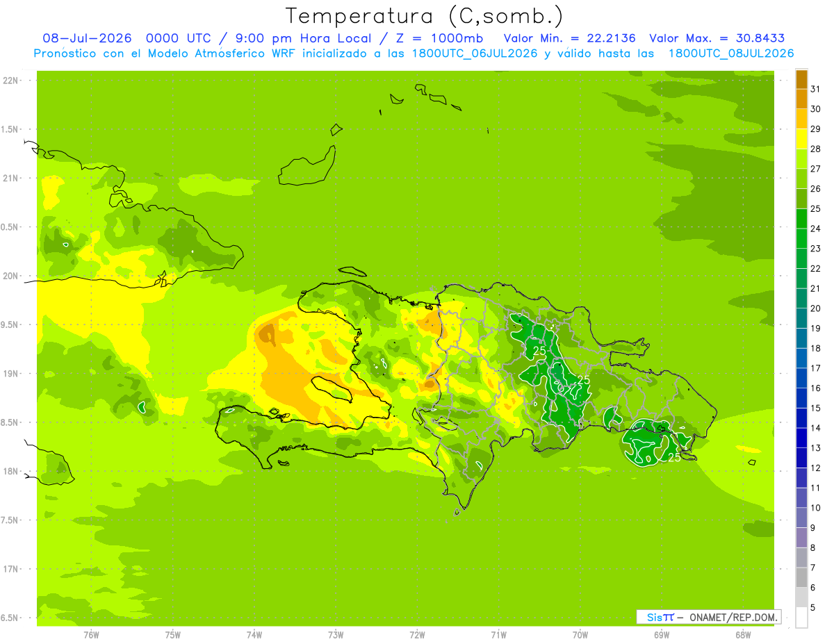Click the '22' label on the color scale

[x=815, y=268]
